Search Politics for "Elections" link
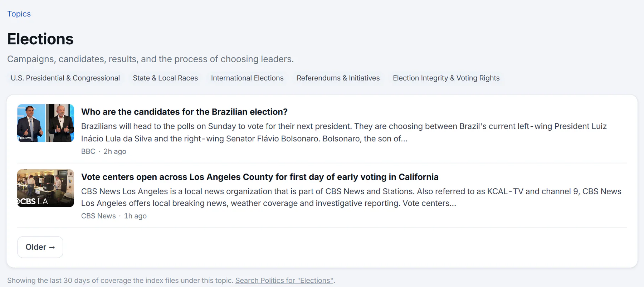Viewport: 644px width, 287px height. [x=284, y=281]
